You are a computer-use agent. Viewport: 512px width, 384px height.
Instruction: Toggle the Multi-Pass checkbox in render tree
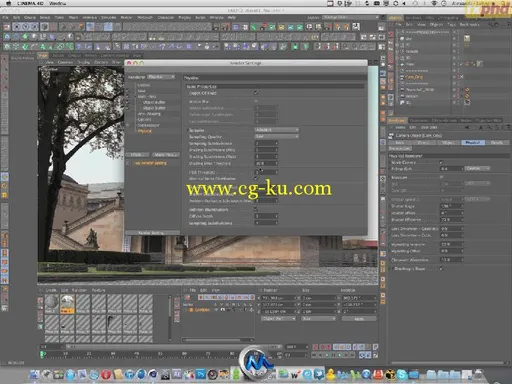pos(128,97)
